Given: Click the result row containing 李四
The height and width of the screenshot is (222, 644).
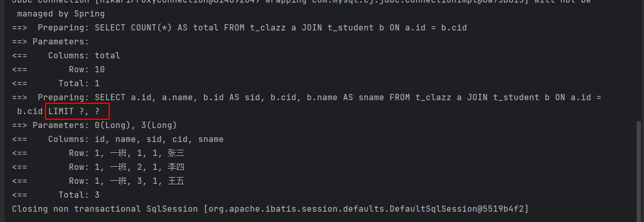Looking at the screenshot, I should coord(126,167).
